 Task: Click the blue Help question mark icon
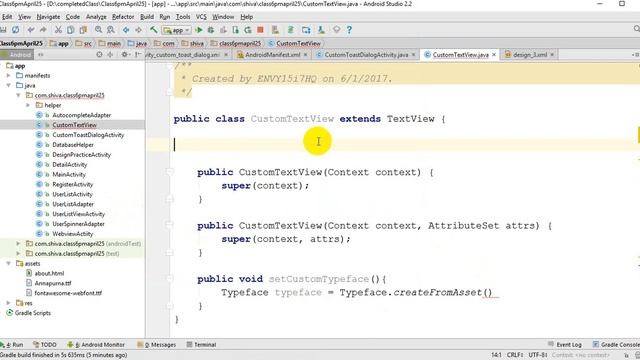(x=349, y=30)
